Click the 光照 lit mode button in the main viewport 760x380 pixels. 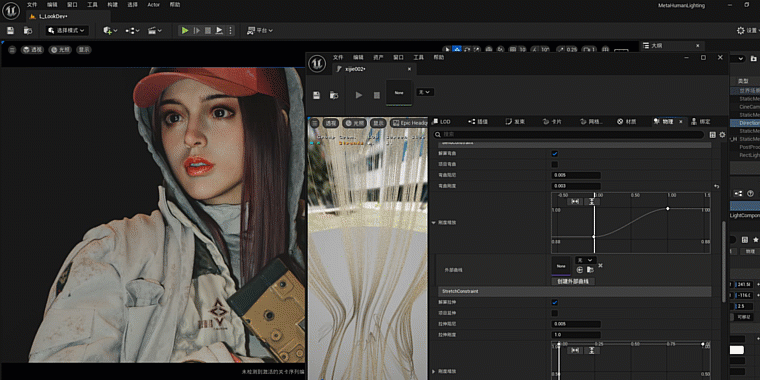(x=60, y=49)
